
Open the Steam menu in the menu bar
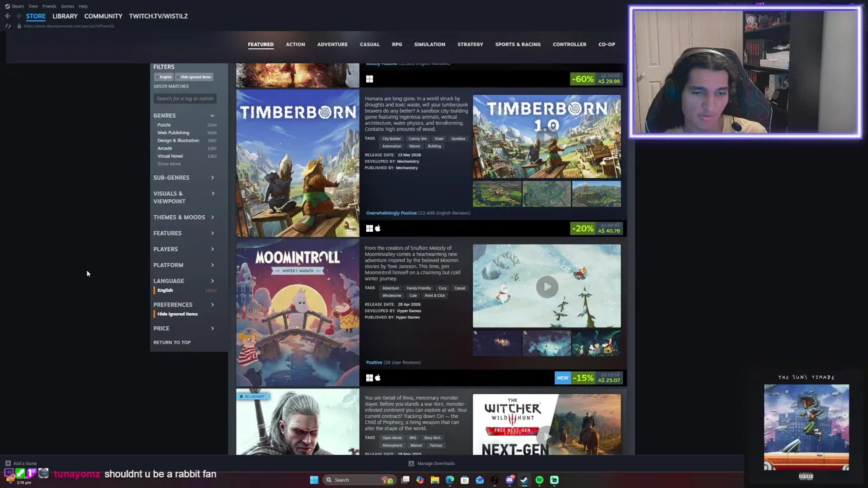(18, 6)
